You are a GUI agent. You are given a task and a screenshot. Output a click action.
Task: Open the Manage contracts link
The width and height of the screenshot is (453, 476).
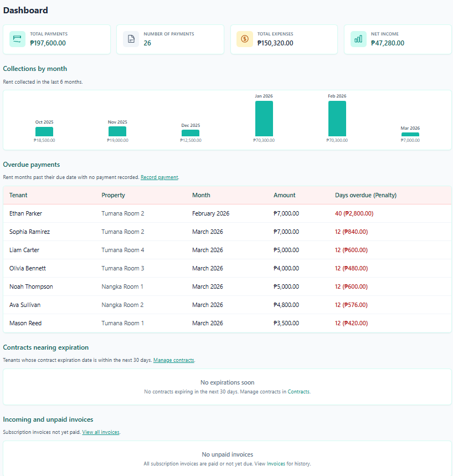click(173, 360)
